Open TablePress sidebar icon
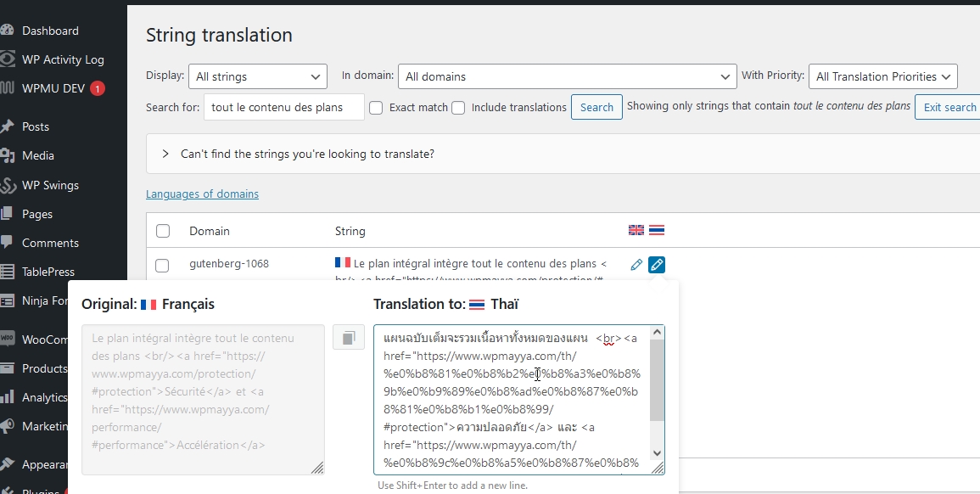This screenshot has height=494, width=980. click(7, 272)
